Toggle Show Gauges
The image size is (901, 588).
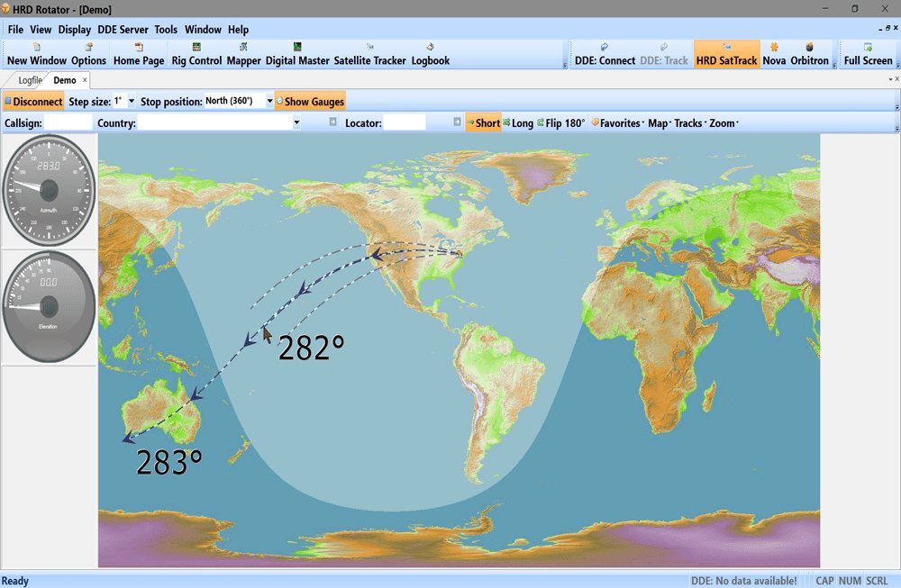pos(310,102)
